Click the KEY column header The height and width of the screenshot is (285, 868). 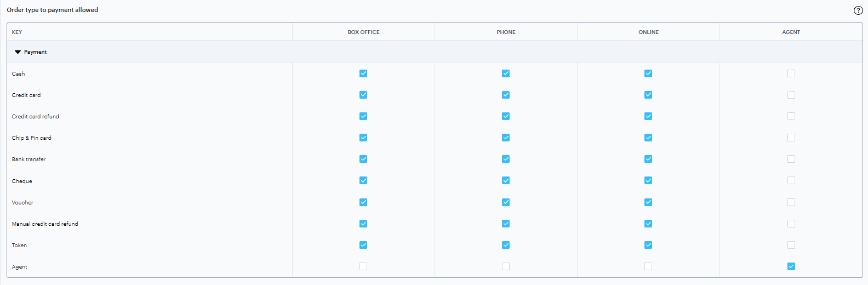click(17, 32)
